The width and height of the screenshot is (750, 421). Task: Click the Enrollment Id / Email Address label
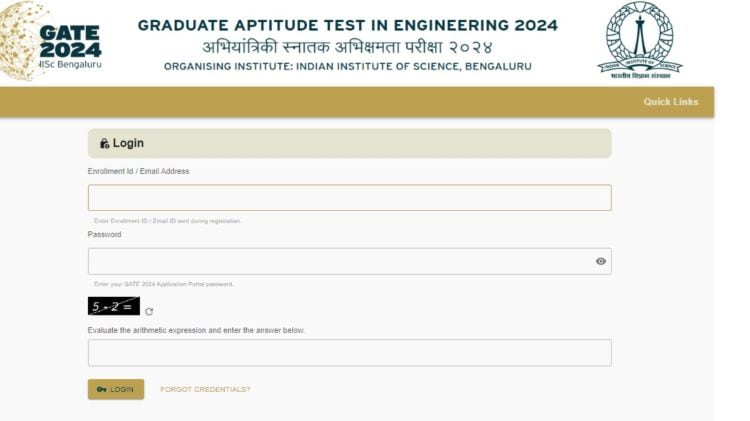138,171
